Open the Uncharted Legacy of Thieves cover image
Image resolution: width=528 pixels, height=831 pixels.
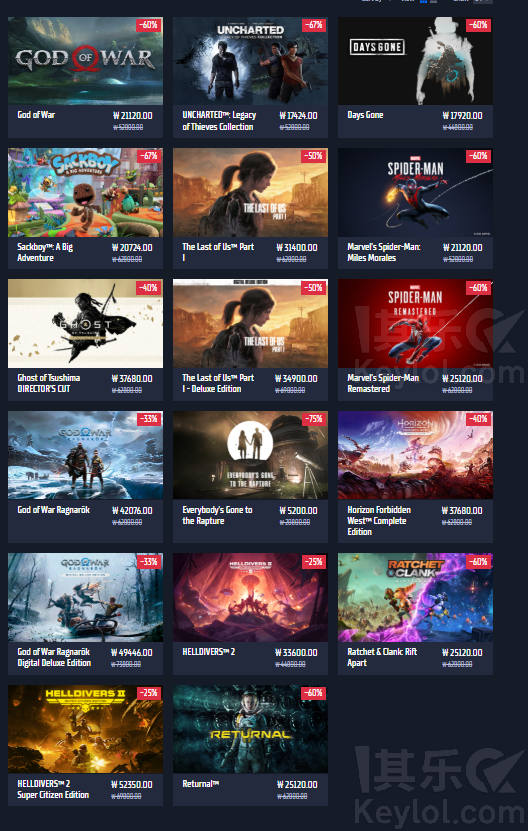coord(250,61)
